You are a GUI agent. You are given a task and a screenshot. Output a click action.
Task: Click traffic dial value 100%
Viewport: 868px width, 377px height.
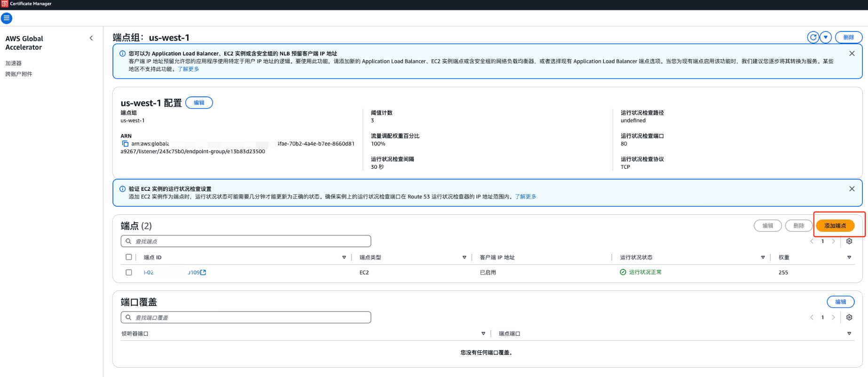(378, 144)
